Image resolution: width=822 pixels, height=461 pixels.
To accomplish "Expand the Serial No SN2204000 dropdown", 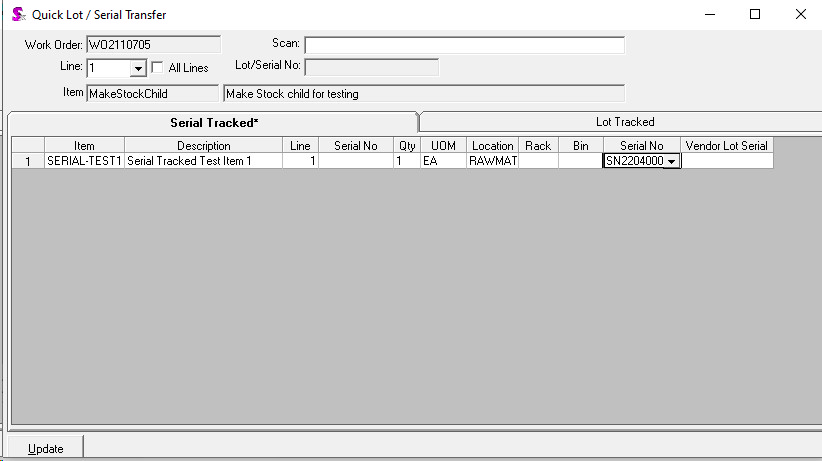I will 671,161.
